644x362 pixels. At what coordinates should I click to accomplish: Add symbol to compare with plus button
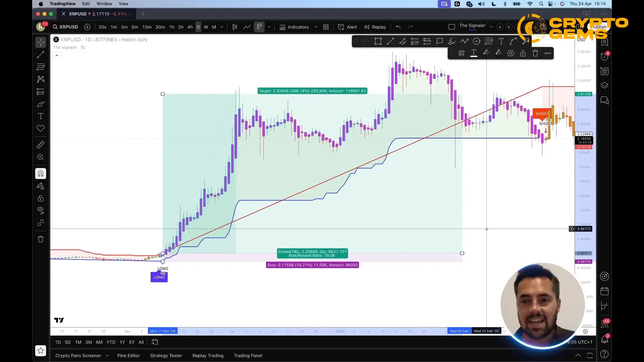87,27
